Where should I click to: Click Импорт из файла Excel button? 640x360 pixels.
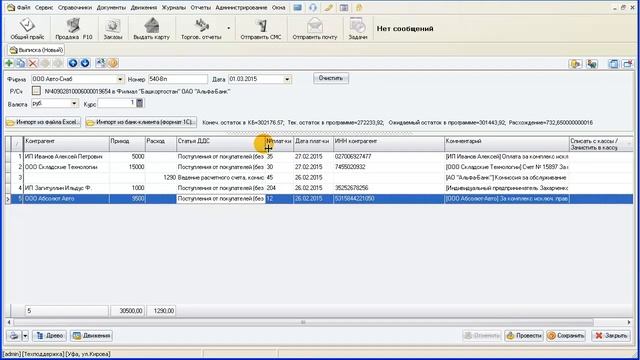(43, 122)
